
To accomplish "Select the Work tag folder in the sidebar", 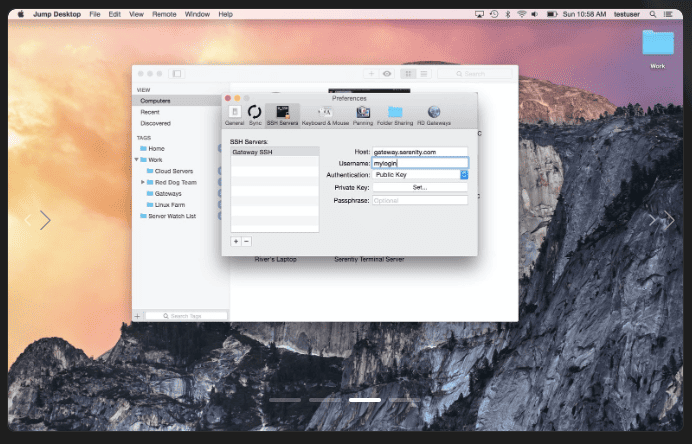I will 151,159.
